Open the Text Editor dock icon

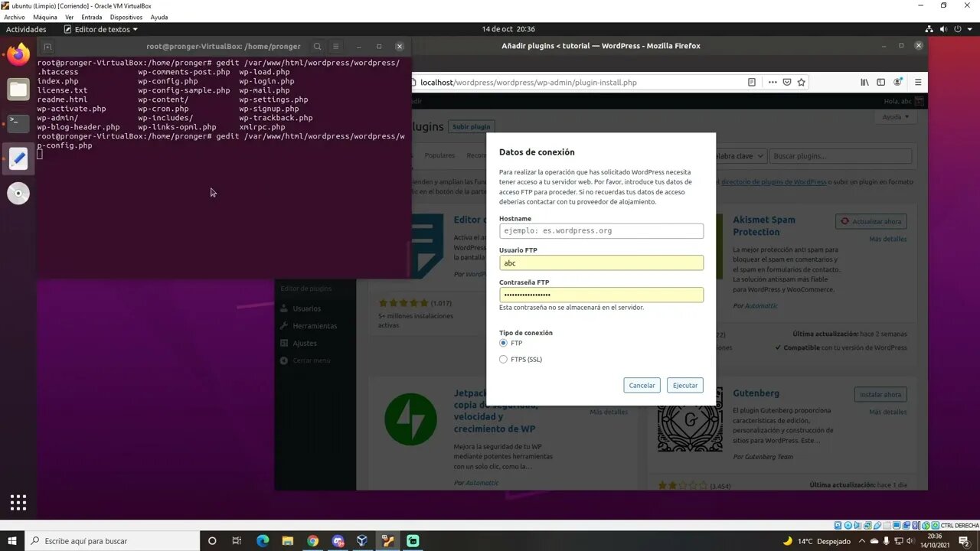pyautogui.click(x=18, y=158)
